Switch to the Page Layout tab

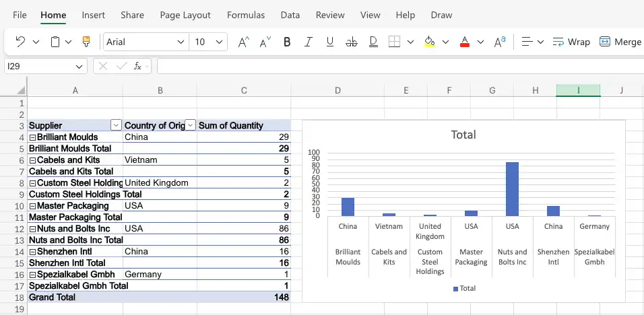185,15
